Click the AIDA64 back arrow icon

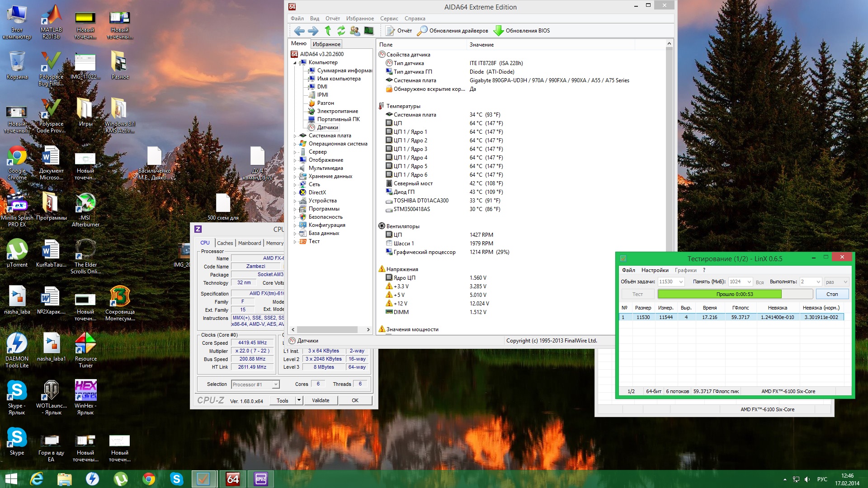click(x=299, y=31)
